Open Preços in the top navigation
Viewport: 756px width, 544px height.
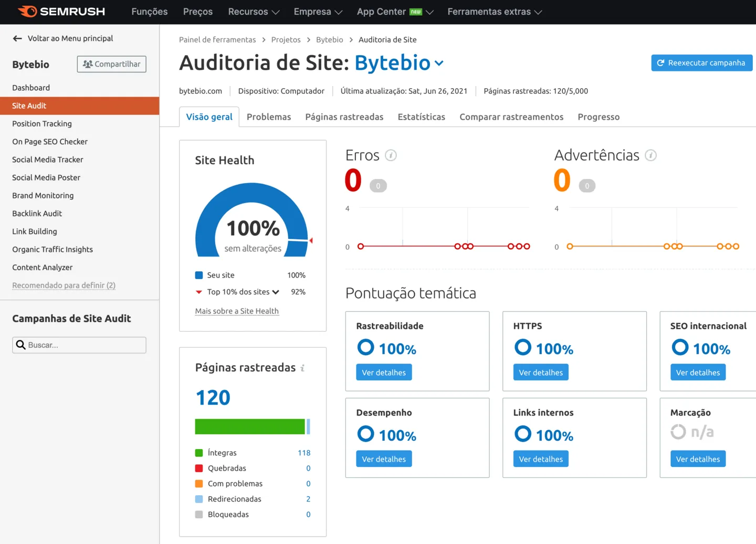198,12
